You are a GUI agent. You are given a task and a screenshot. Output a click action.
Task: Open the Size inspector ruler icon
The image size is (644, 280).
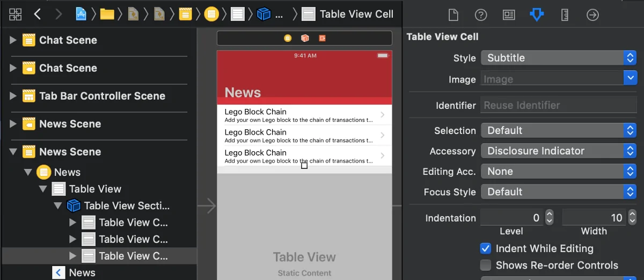[565, 15]
